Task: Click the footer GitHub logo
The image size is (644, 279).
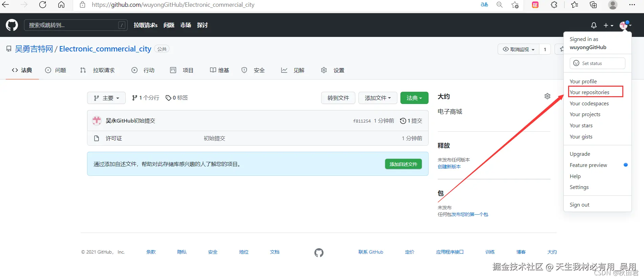Action: coord(319,253)
